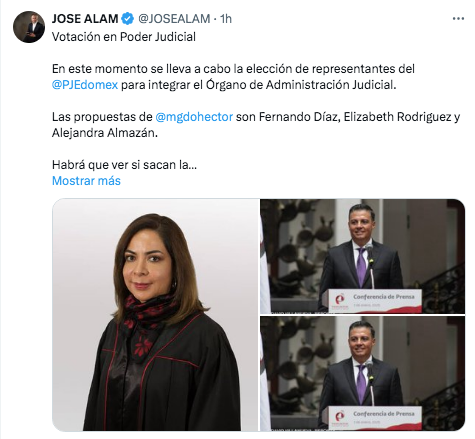The width and height of the screenshot is (475, 439).
Task: Click the text naming Alejandra Almazán
Action: click(x=105, y=133)
